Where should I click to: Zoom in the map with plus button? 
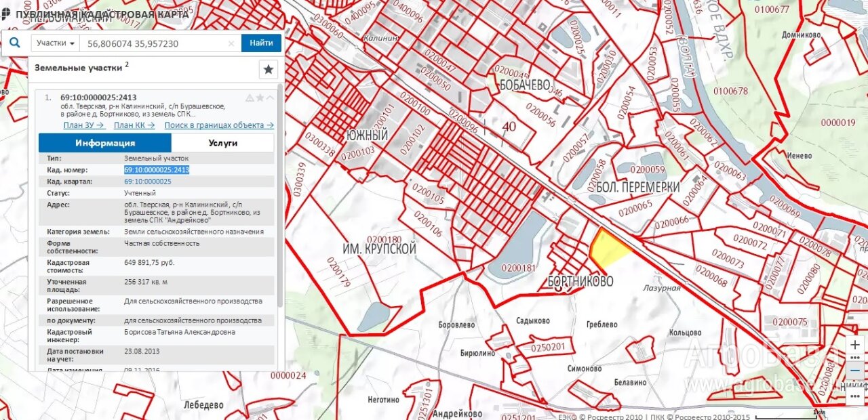(x=855, y=345)
